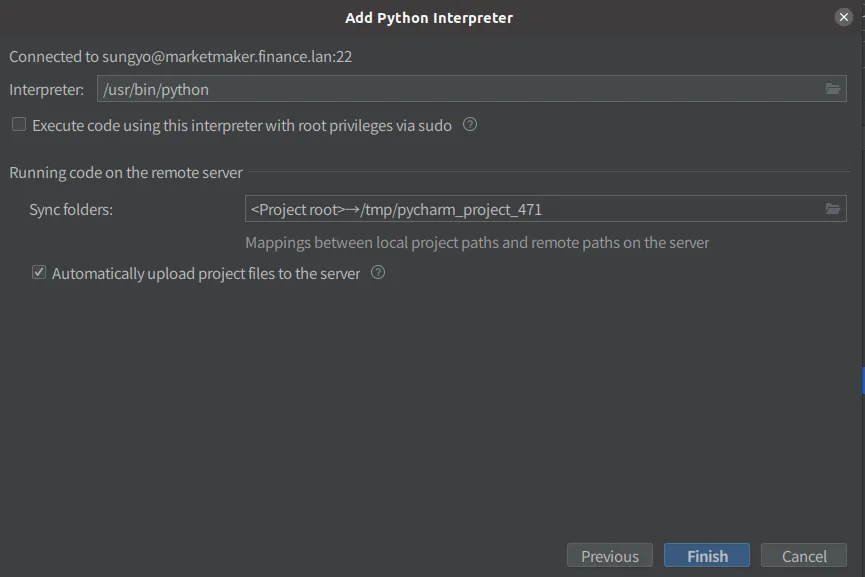
Task: Click the "Running code on the remote server" heading
Action: 126,173
